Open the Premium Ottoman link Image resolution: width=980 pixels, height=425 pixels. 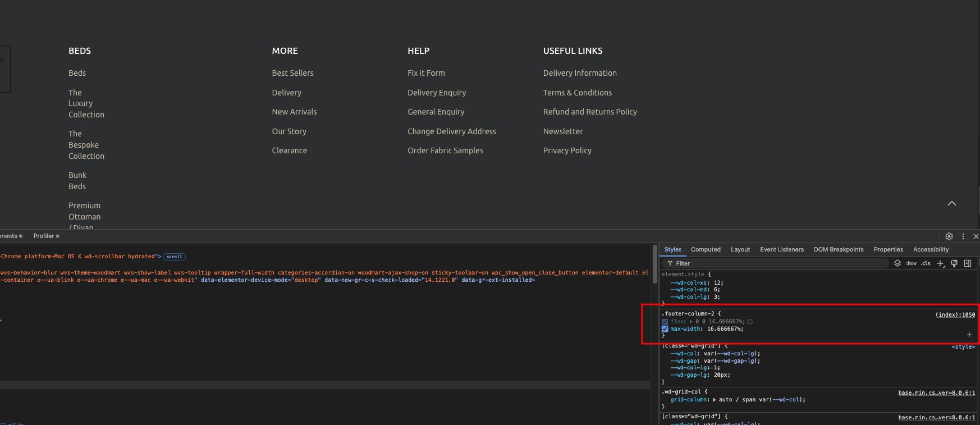[85, 216]
